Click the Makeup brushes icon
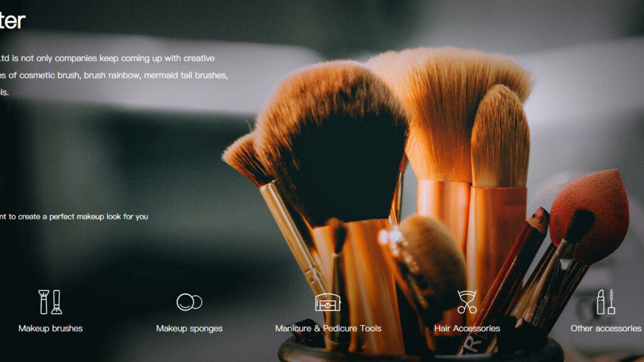 pos(50,302)
